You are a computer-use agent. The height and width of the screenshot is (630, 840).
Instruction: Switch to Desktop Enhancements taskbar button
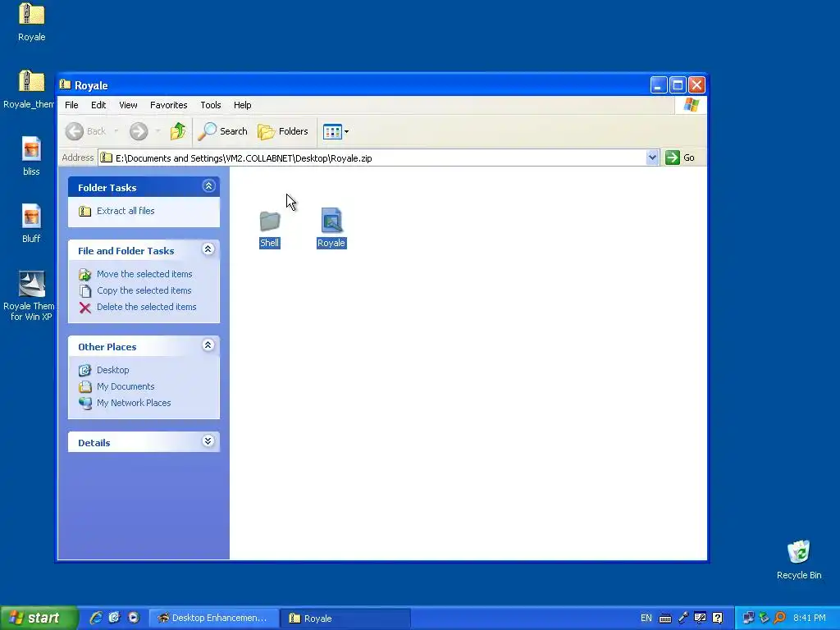(213, 619)
